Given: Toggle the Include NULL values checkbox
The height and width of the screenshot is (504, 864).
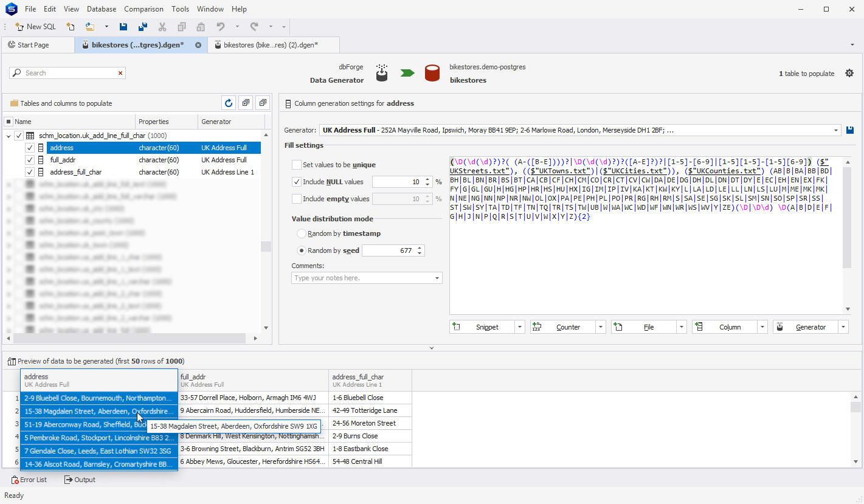Looking at the screenshot, I should (297, 182).
